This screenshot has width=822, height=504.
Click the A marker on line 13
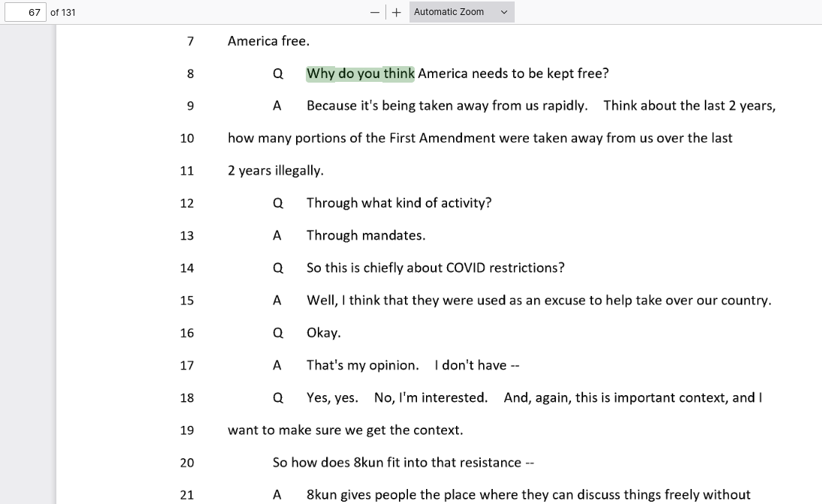coord(277,236)
